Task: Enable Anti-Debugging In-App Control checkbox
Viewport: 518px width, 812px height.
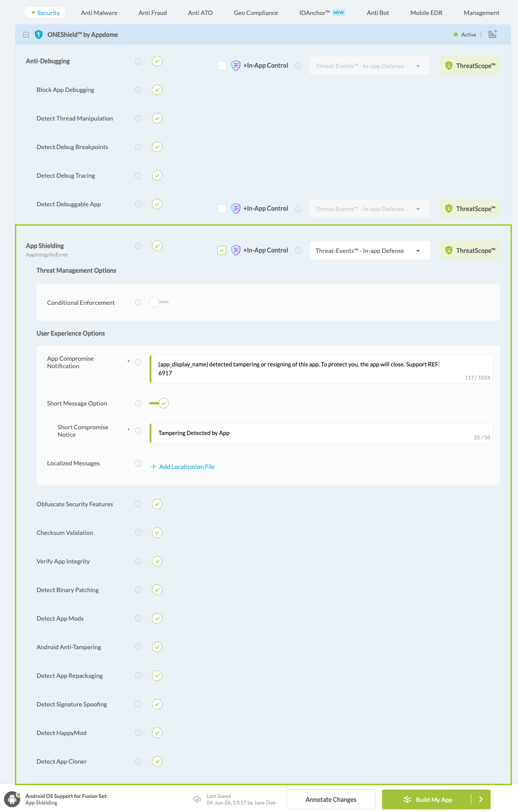Action: [x=222, y=66]
